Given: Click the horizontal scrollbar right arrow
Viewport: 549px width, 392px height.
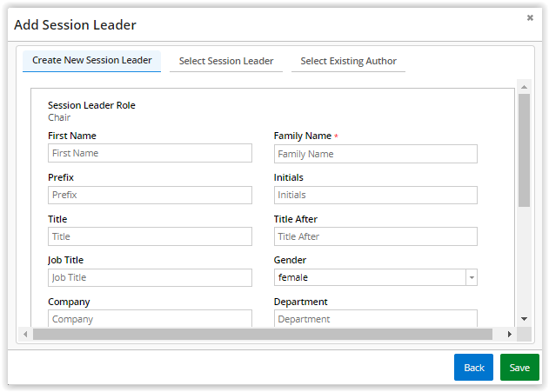Looking at the screenshot, I should pyautogui.click(x=510, y=335).
